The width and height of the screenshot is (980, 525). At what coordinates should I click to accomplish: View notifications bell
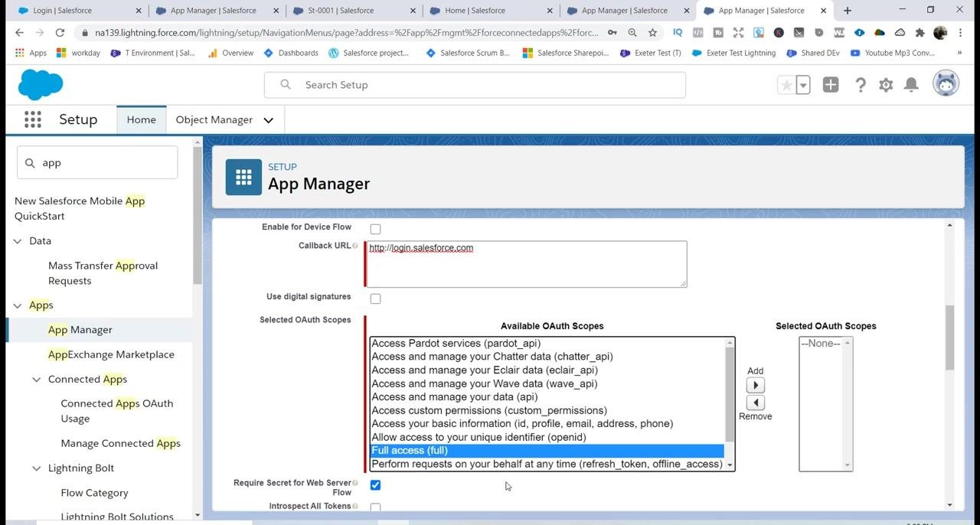click(911, 85)
